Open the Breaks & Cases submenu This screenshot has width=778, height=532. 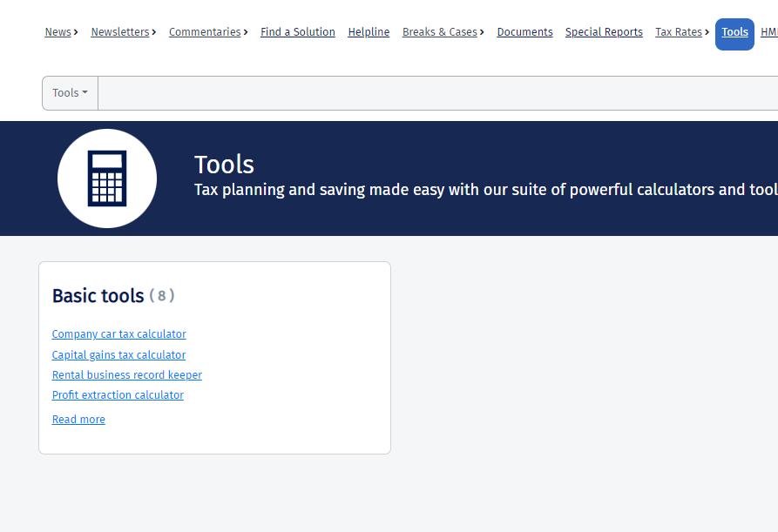(x=443, y=32)
